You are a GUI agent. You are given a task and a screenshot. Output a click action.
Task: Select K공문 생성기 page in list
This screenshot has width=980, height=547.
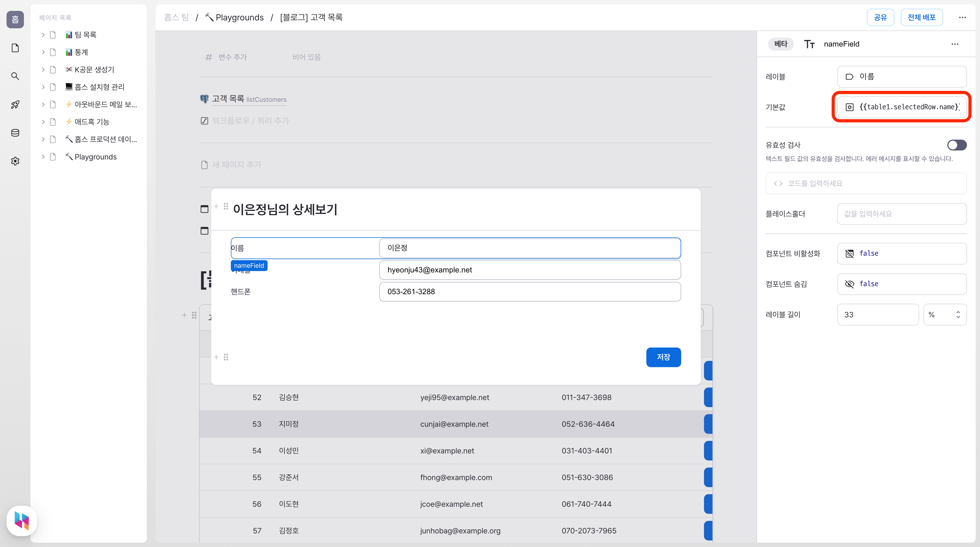pos(94,70)
